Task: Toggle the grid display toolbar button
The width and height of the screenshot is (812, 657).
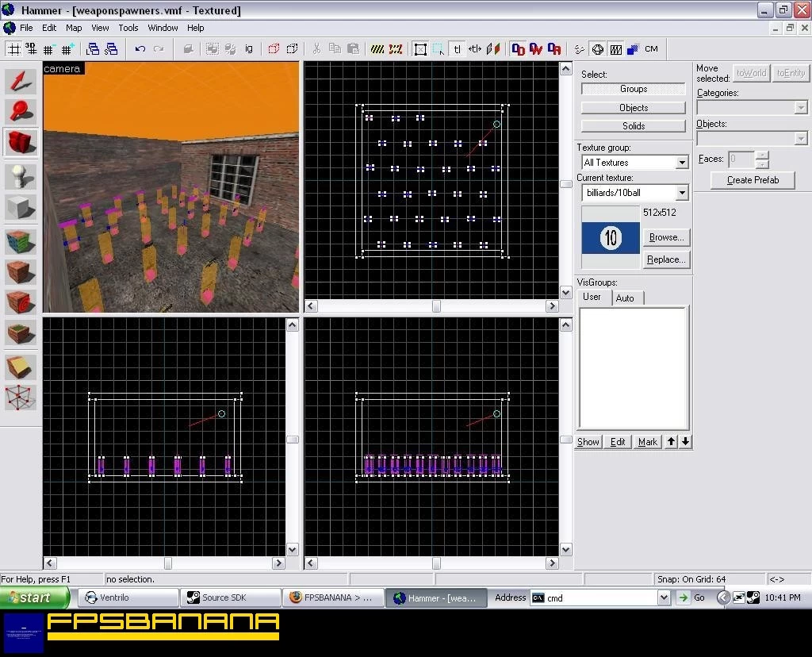Action: tap(14, 49)
